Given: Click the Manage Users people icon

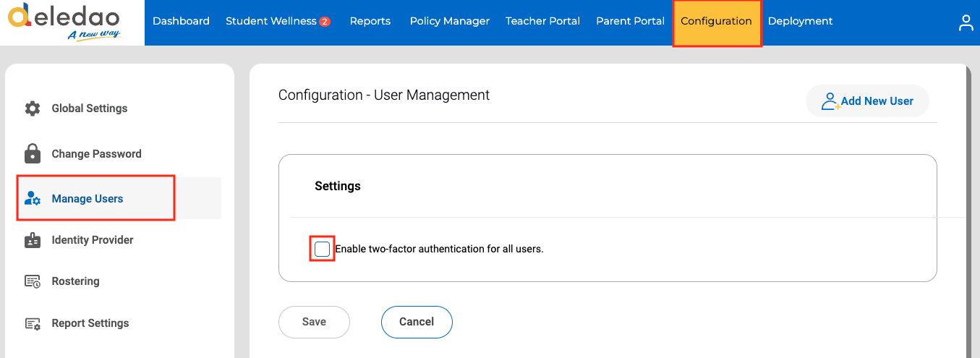Looking at the screenshot, I should coord(33,199).
